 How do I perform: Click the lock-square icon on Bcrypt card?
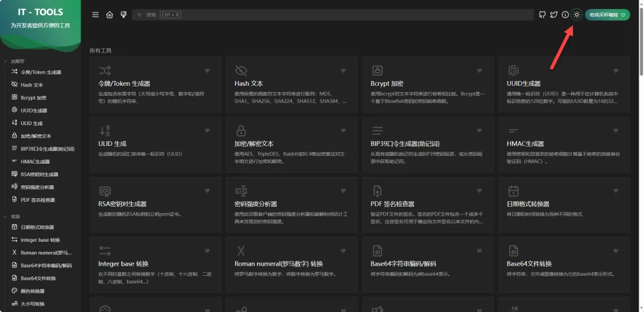(x=377, y=71)
